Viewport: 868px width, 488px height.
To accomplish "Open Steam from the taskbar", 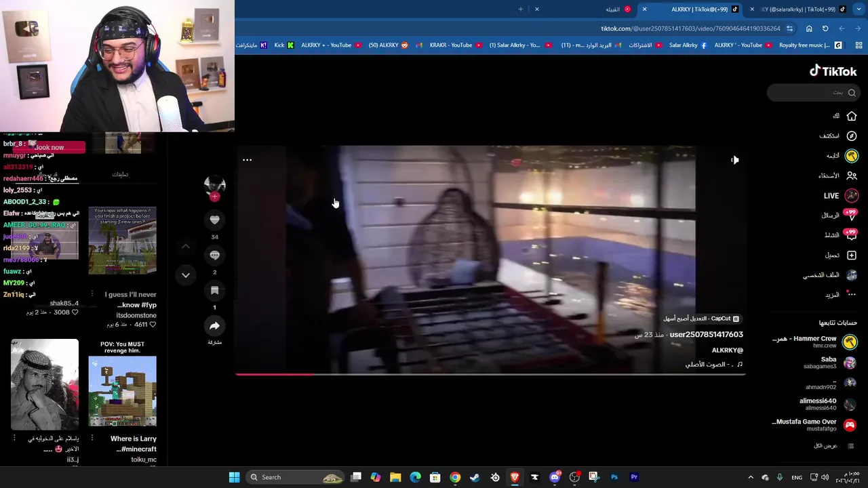I will coord(475,477).
